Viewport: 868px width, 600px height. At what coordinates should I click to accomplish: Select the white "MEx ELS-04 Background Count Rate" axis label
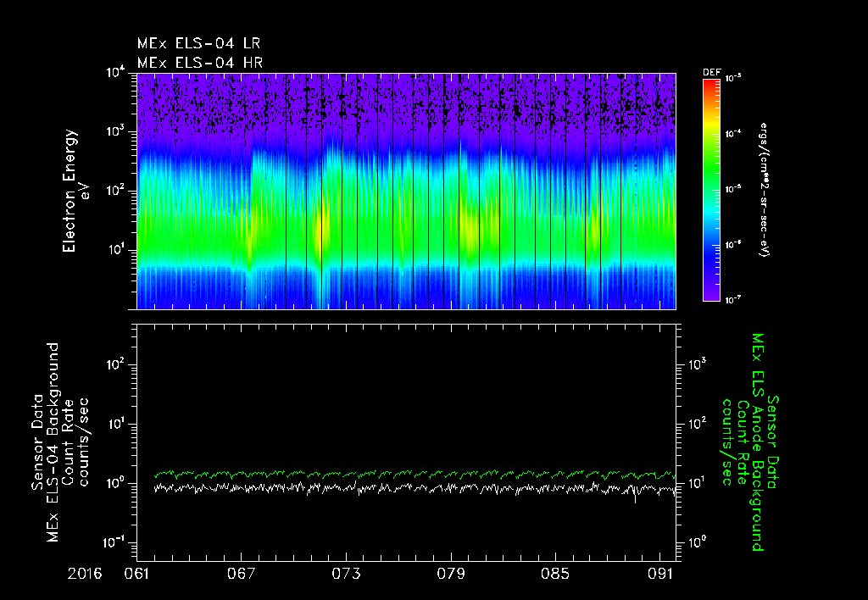60,442
